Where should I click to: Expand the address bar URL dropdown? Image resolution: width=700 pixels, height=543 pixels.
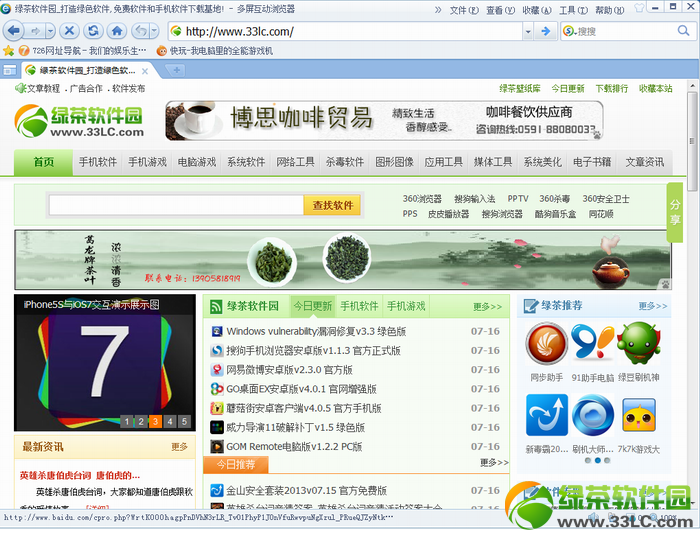(528, 31)
